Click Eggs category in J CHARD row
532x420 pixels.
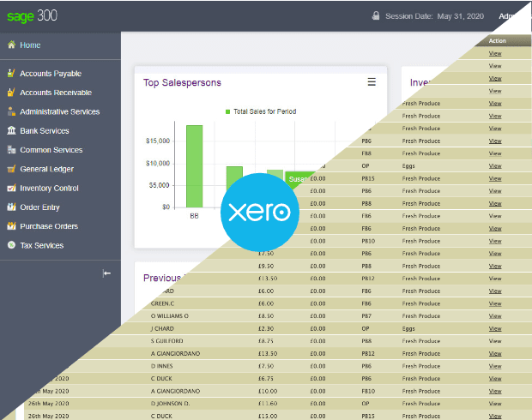pos(408,328)
